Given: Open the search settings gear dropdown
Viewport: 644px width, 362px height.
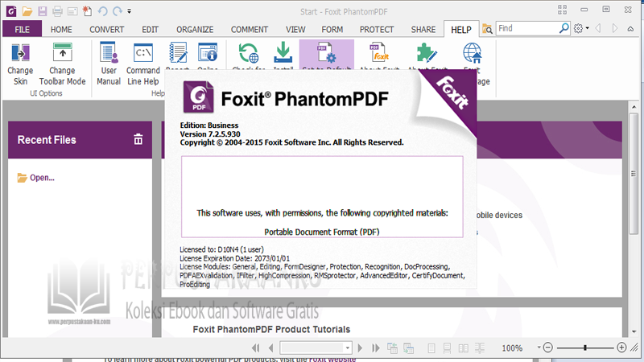Looking at the screenshot, I should click(x=581, y=28).
